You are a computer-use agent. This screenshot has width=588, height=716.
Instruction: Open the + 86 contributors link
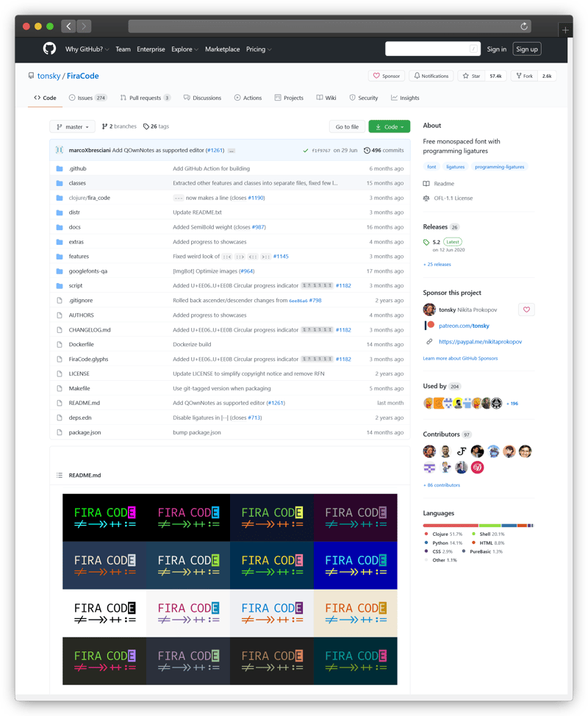click(442, 485)
